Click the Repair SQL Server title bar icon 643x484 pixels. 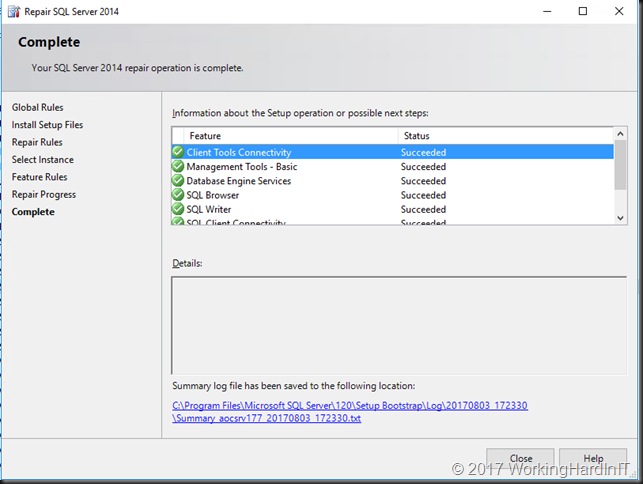[14, 11]
